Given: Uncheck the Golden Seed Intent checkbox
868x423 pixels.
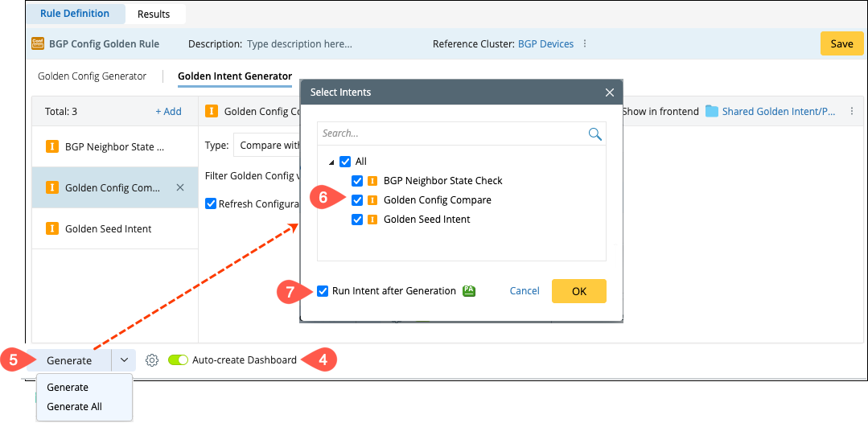Looking at the screenshot, I should [x=357, y=220].
